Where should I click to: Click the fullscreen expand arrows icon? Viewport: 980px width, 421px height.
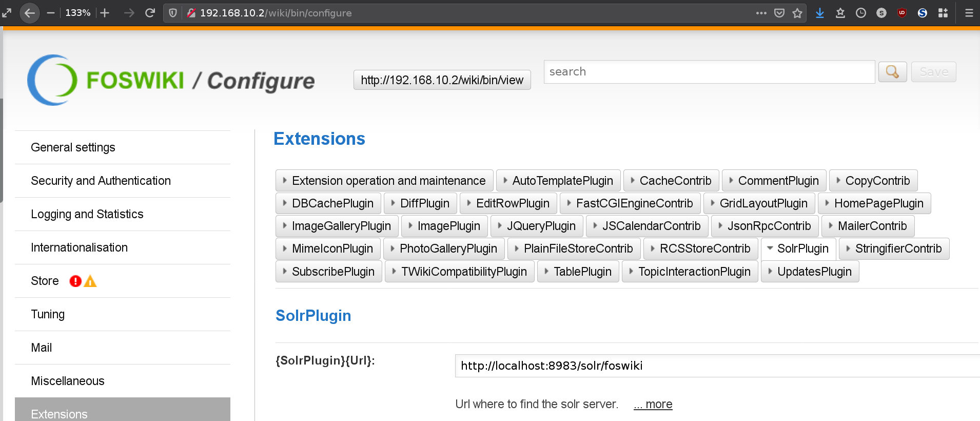click(7, 13)
